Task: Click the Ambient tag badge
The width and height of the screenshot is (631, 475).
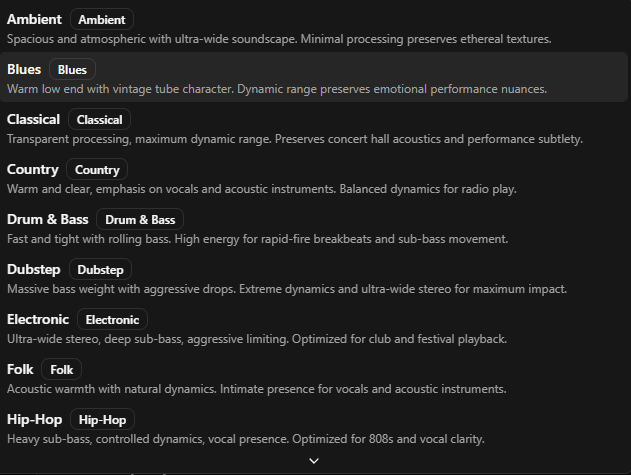Action: [x=101, y=20]
